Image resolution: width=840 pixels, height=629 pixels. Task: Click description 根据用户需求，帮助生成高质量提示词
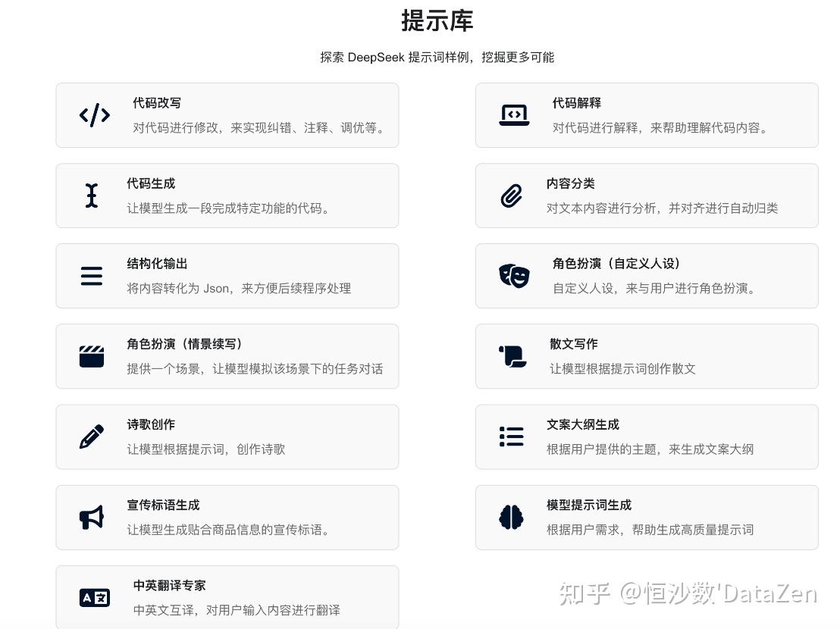click(650, 530)
